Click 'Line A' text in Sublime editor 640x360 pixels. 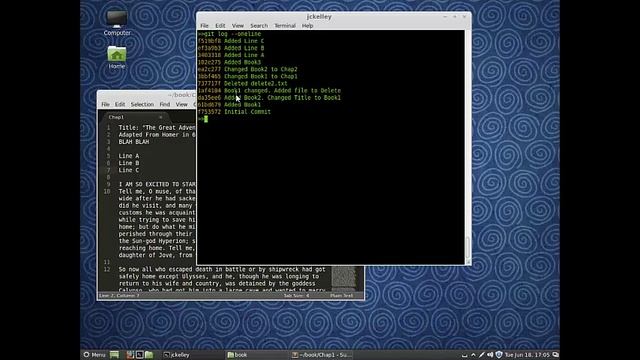coord(129,156)
